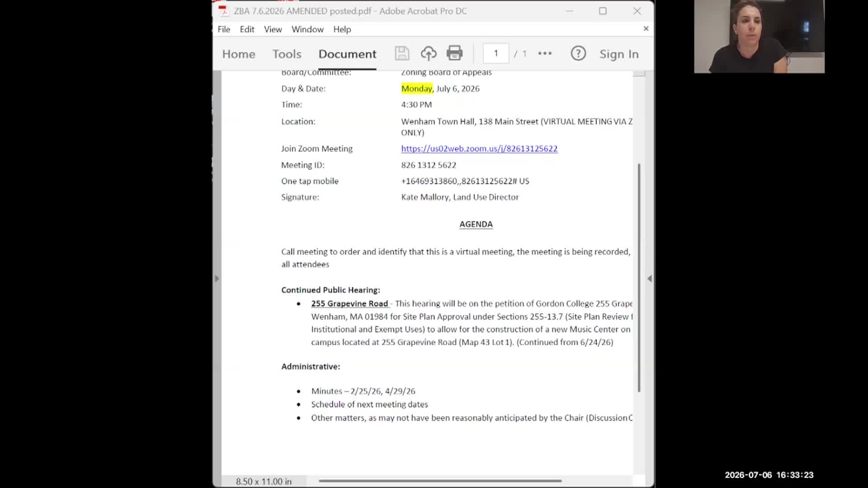Image resolution: width=868 pixels, height=488 pixels.
Task: Switch to the Tools tab
Action: tap(287, 54)
